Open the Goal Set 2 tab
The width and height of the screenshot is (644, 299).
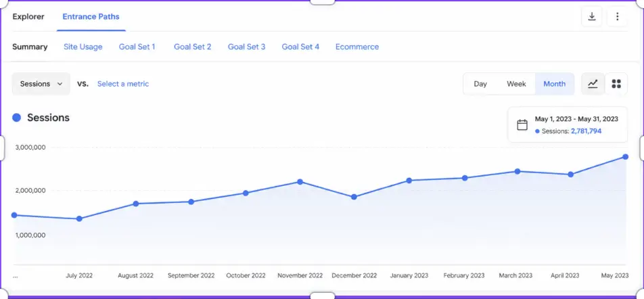point(193,47)
